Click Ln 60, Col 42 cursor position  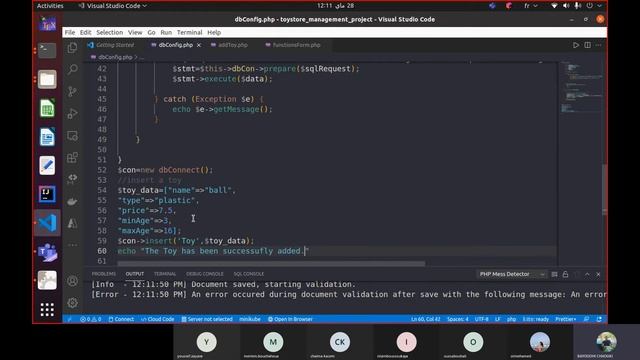tap(426, 319)
